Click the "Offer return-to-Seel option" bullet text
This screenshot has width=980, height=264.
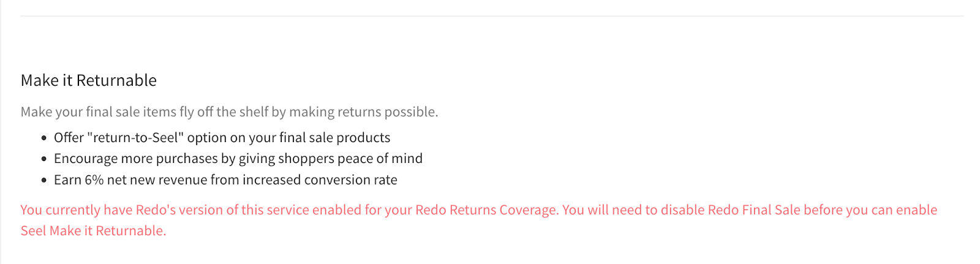pos(222,138)
